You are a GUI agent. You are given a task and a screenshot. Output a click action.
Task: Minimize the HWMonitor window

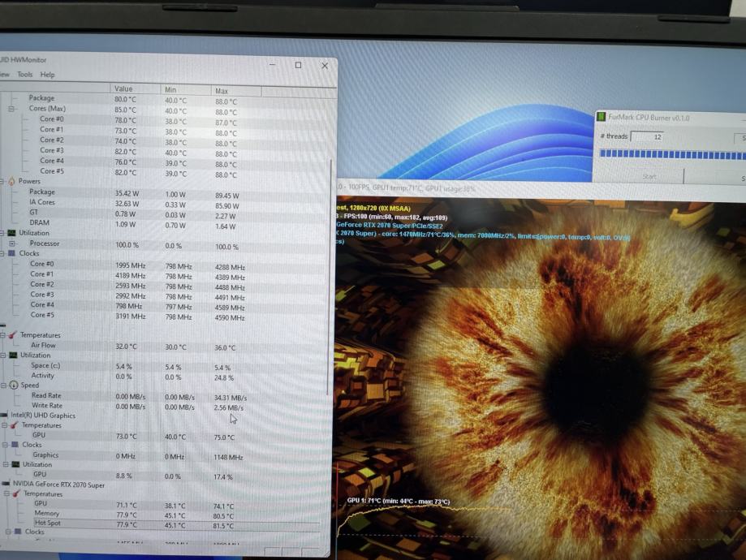[272, 64]
